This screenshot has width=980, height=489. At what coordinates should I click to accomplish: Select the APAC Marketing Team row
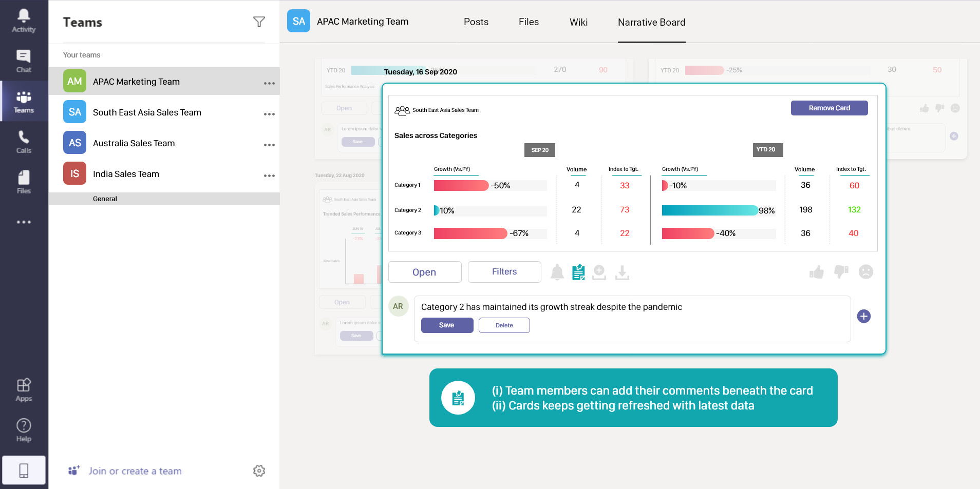tap(164, 81)
